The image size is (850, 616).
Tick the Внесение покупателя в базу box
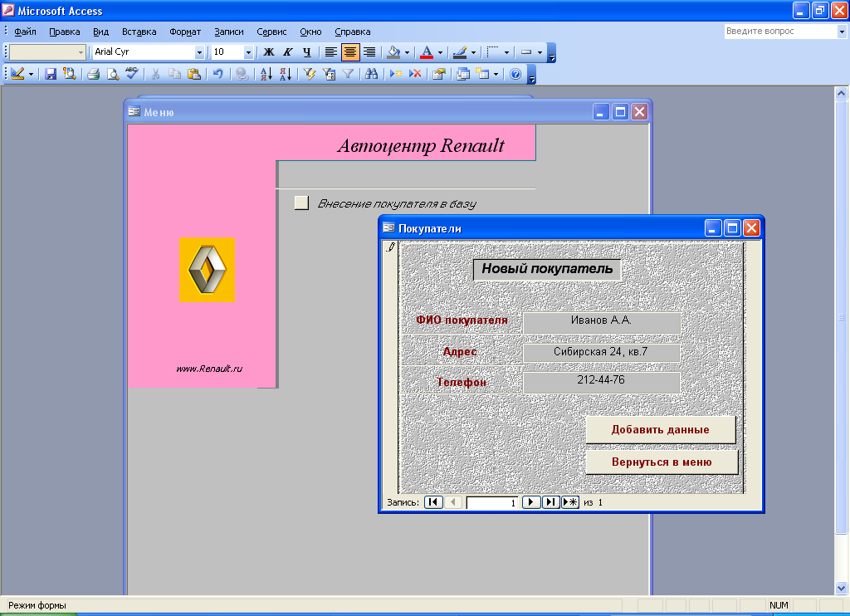pyautogui.click(x=301, y=203)
